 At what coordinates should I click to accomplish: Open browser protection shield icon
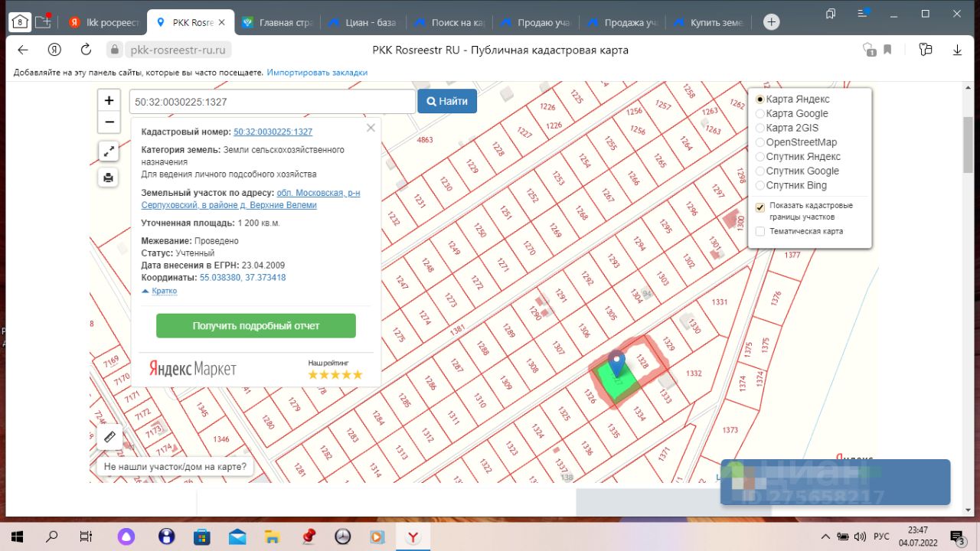point(870,50)
